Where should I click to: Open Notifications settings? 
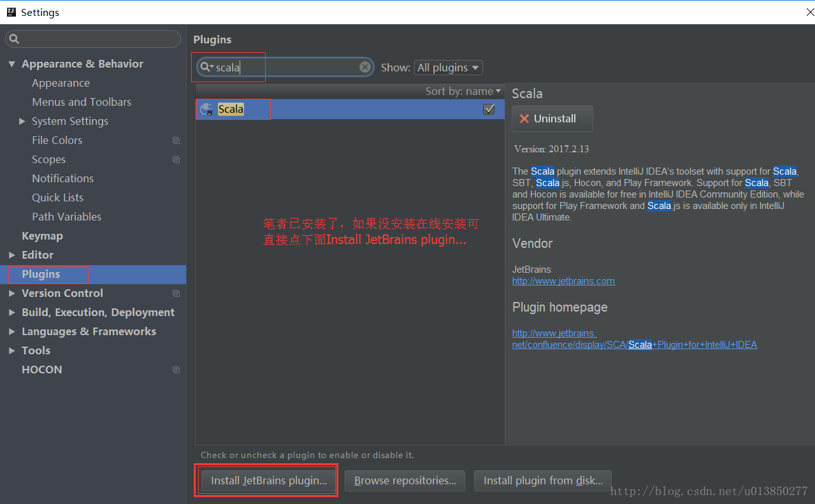point(62,178)
